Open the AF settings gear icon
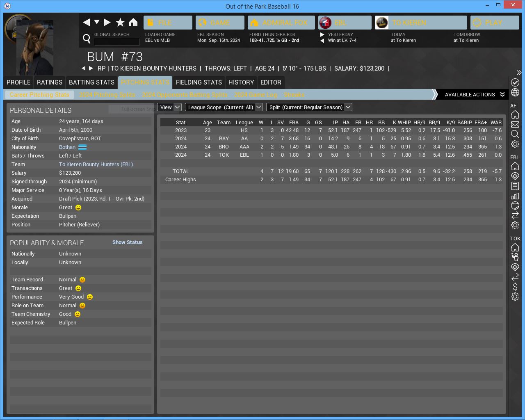 [515, 144]
